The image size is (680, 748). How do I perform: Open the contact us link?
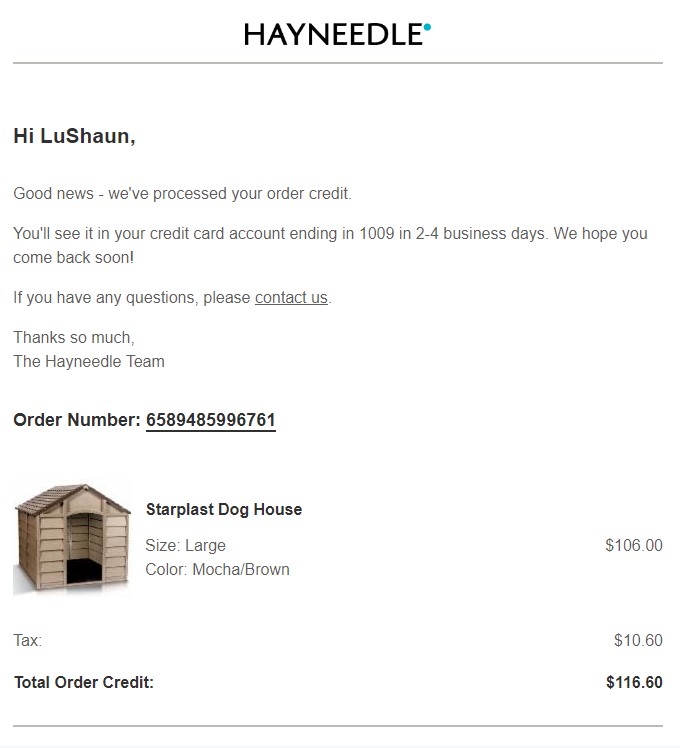pos(291,298)
